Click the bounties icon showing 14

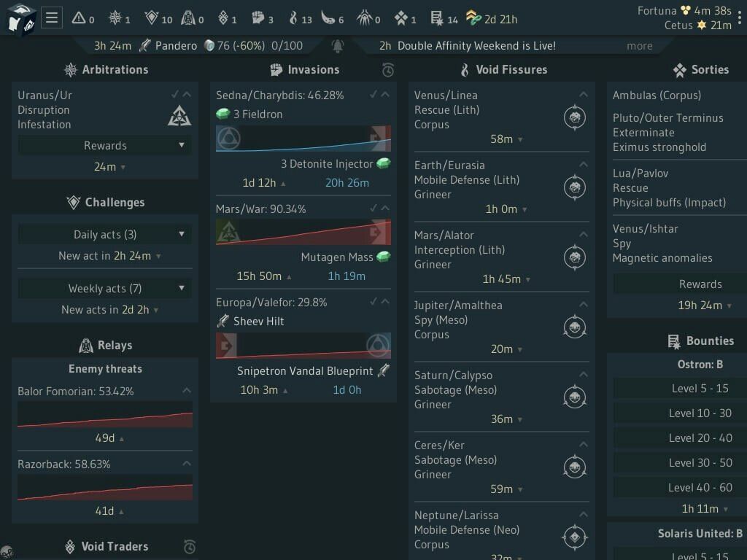coord(436,18)
